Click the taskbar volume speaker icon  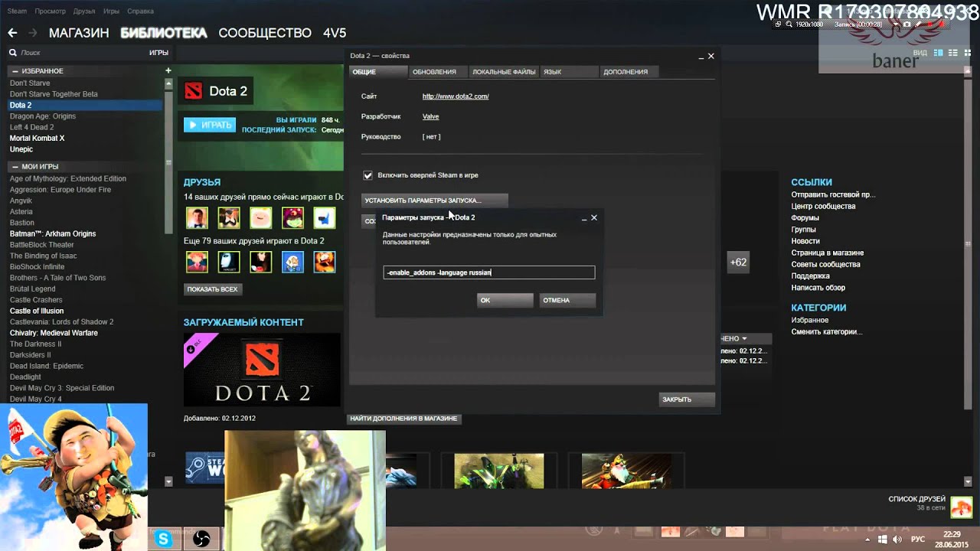(x=897, y=539)
